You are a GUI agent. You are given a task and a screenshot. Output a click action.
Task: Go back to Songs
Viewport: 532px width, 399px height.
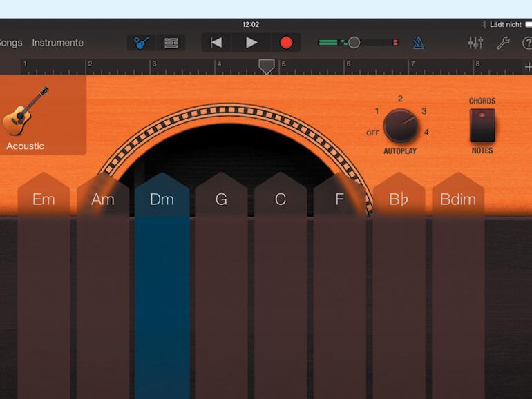(x=10, y=43)
